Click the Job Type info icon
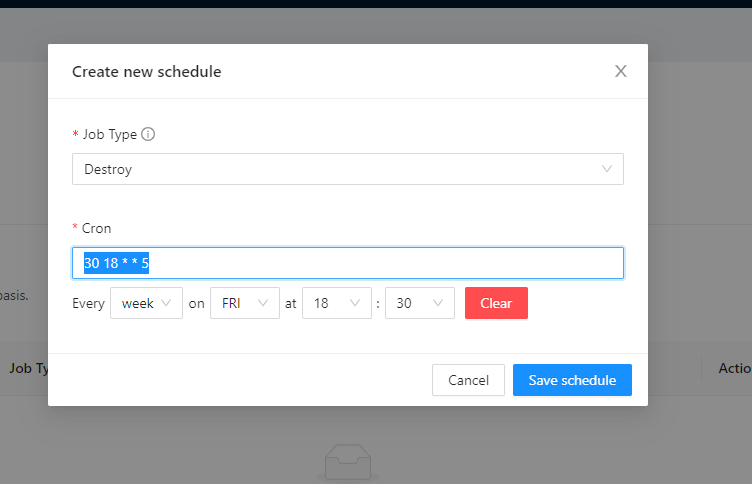Viewport: 752px width, 484px height. click(x=148, y=134)
